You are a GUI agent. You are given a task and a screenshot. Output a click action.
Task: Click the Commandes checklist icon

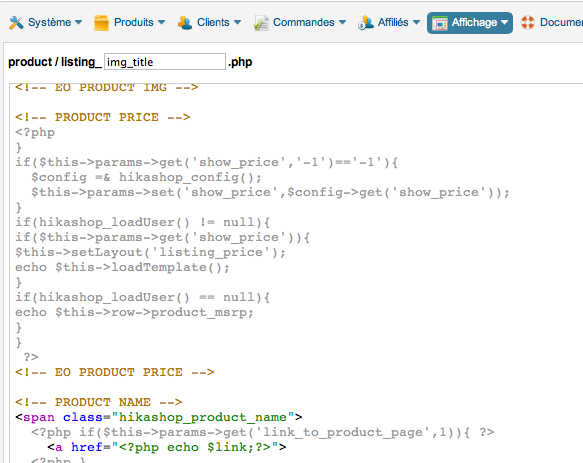coord(261,23)
